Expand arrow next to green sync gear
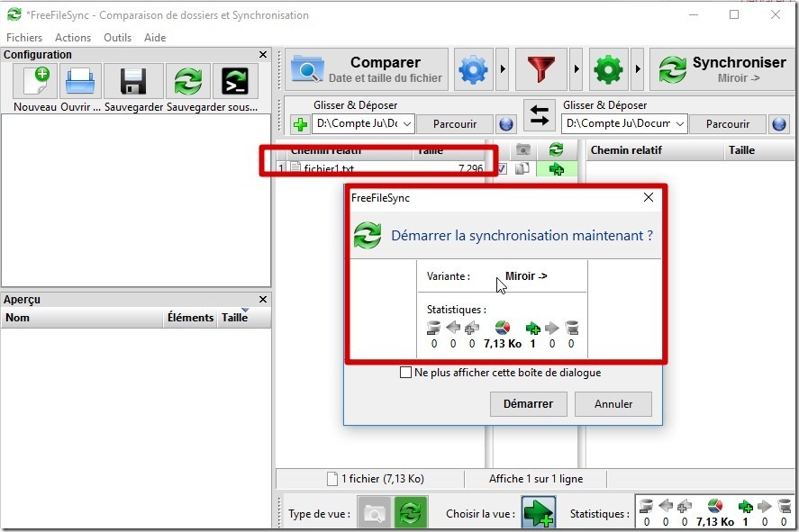The width and height of the screenshot is (799, 532). coord(638,69)
